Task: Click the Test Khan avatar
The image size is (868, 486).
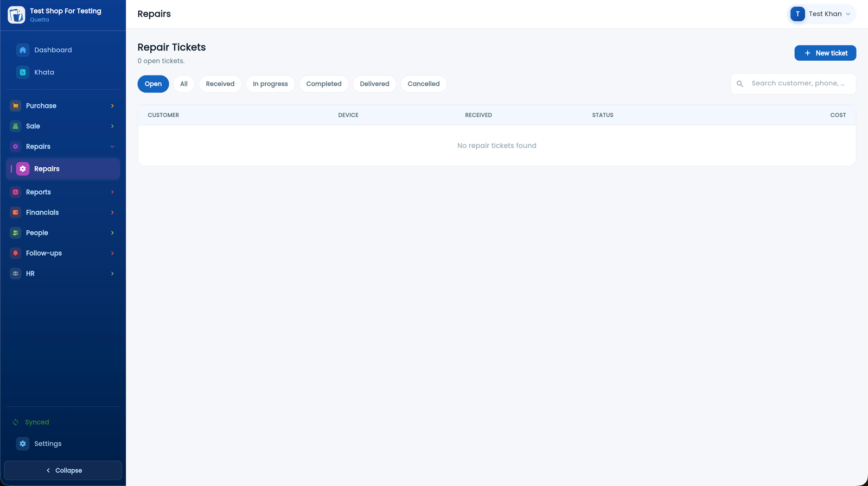Action: (x=797, y=14)
